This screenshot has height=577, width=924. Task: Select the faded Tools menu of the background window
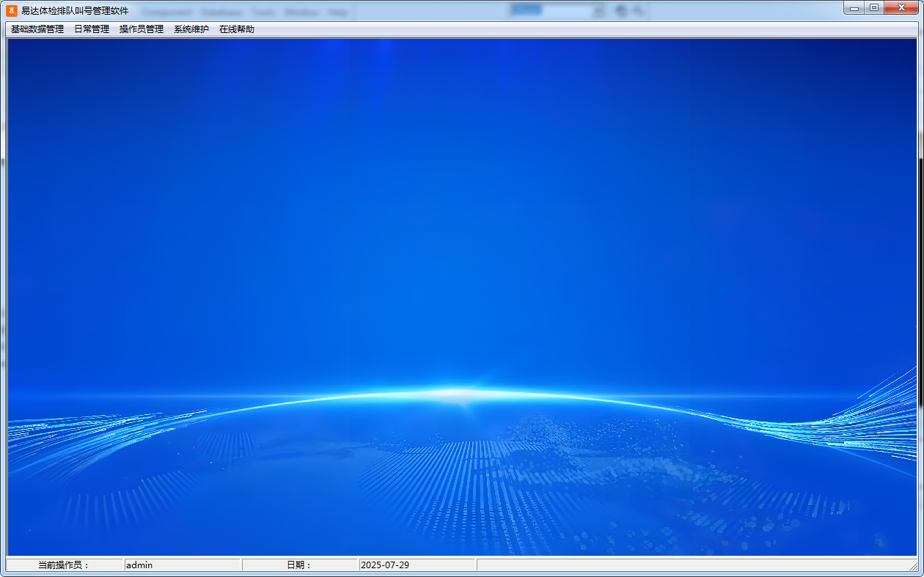click(263, 11)
